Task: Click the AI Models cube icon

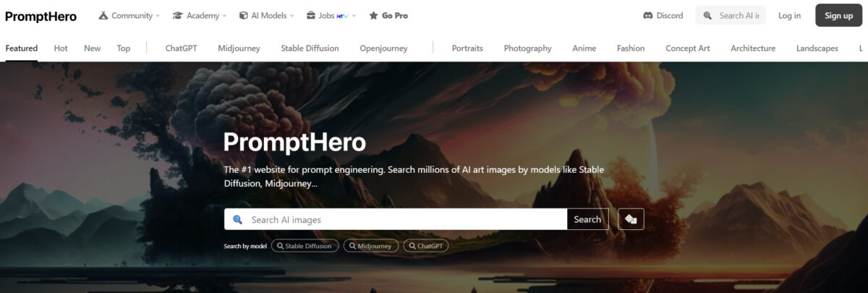Action: click(243, 15)
